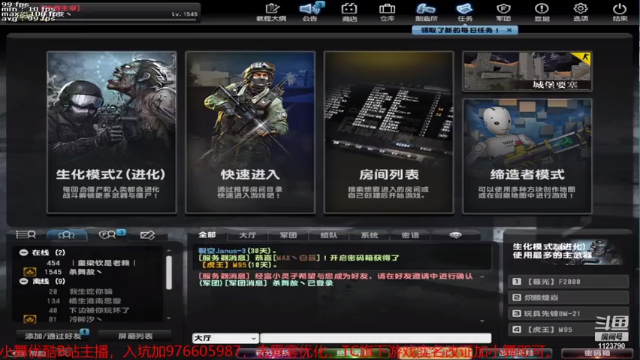Select ranked weapon 3 玩具先锋BM-21
640x360 pixels.
(x=568, y=313)
